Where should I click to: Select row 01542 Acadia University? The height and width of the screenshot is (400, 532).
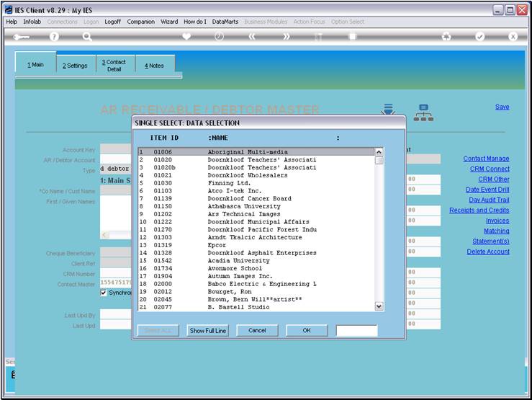(x=256, y=261)
